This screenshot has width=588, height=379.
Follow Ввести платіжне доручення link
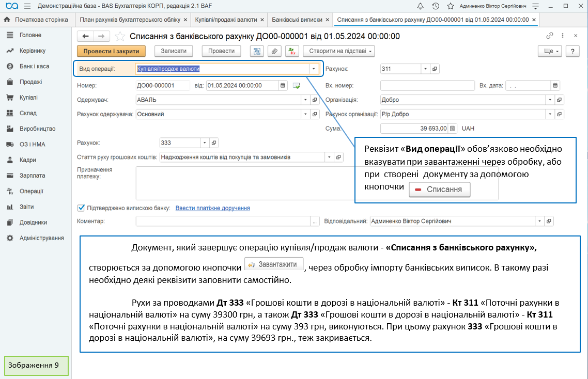point(213,208)
